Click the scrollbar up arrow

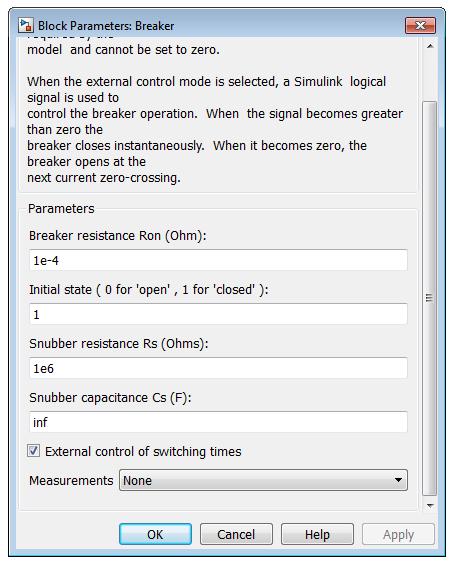(430, 46)
